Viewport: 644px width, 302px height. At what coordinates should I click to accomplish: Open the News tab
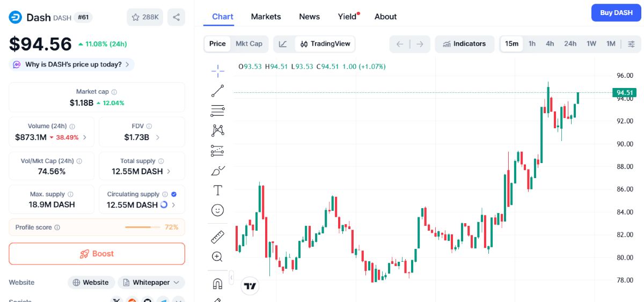pos(310,17)
